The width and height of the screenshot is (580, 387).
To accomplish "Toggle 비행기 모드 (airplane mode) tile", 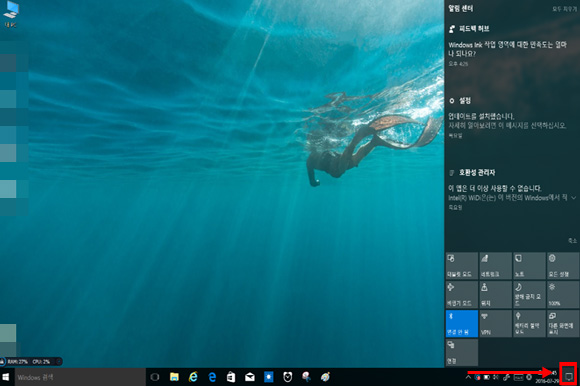I will pyautogui.click(x=461, y=295).
